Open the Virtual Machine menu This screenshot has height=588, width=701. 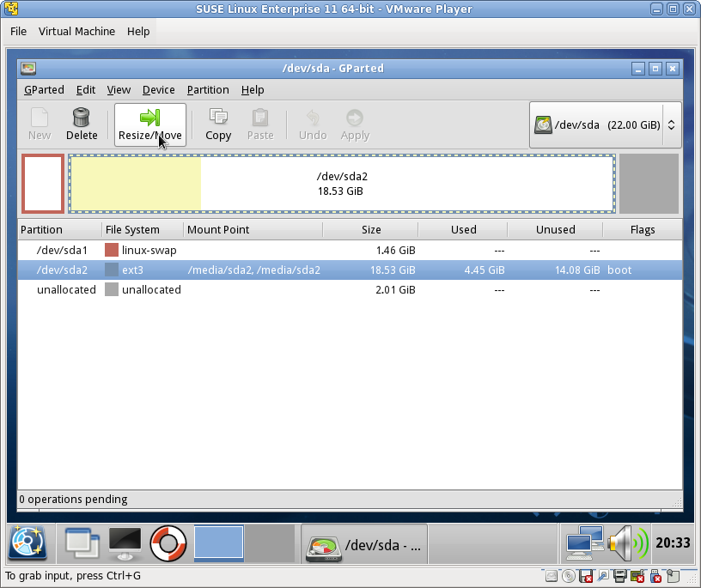[77, 31]
